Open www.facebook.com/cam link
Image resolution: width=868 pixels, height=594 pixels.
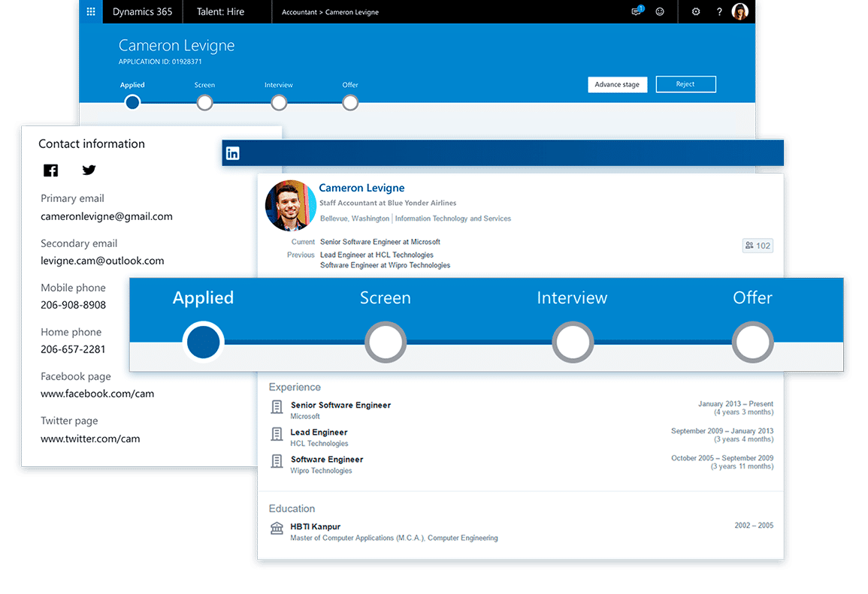98,393
